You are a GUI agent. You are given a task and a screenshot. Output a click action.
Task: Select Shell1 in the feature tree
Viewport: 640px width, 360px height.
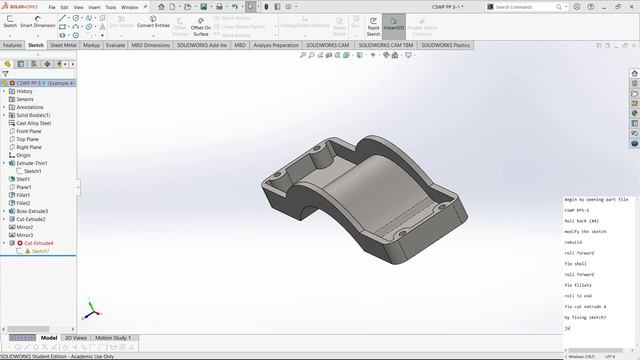(x=23, y=179)
